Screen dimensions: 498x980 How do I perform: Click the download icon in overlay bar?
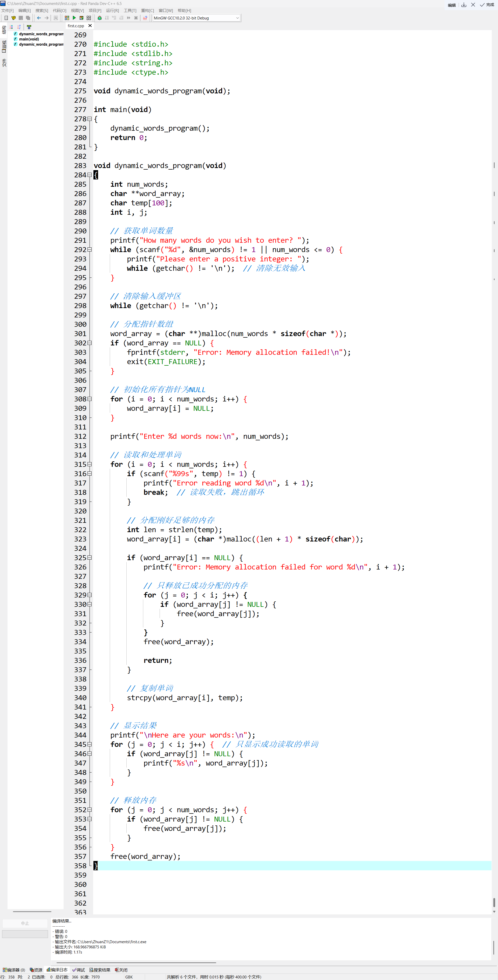(x=464, y=5)
